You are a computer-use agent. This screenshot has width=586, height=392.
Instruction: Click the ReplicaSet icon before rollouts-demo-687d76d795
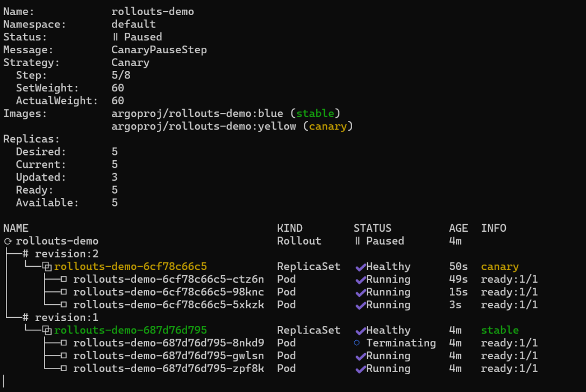tap(47, 330)
